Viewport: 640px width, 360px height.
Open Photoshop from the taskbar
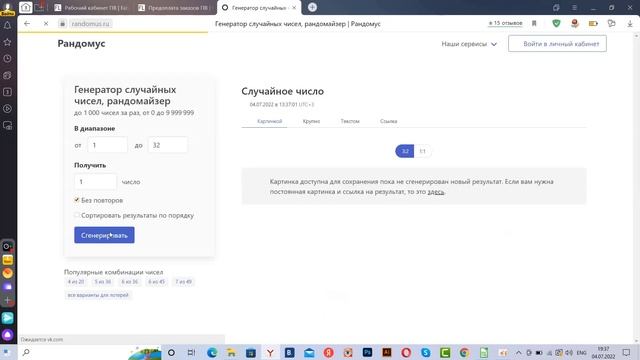click(x=367, y=352)
